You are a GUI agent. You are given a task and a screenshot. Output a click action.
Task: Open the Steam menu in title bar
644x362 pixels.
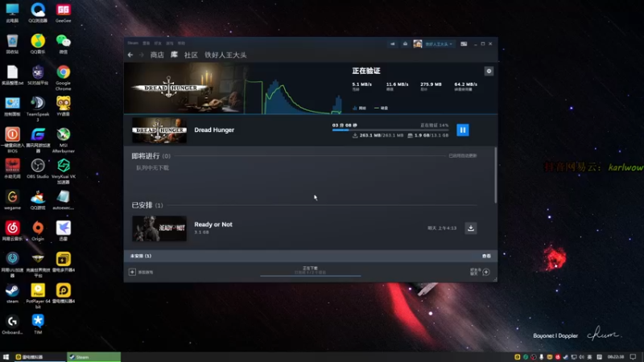click(x=133, y=43)
